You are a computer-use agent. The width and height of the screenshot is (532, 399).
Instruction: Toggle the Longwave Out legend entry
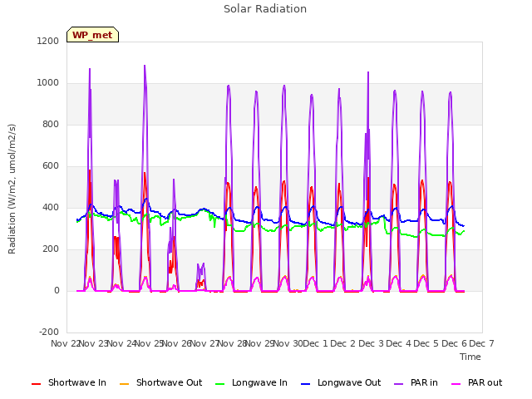341,382
